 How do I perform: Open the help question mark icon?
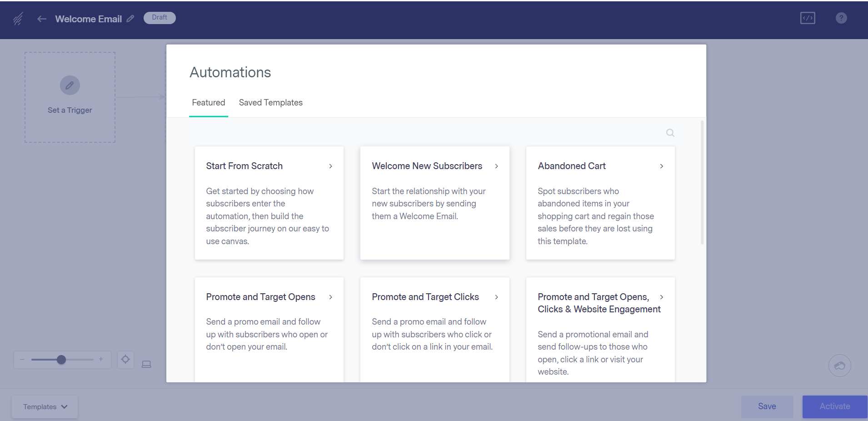[841, 18]
